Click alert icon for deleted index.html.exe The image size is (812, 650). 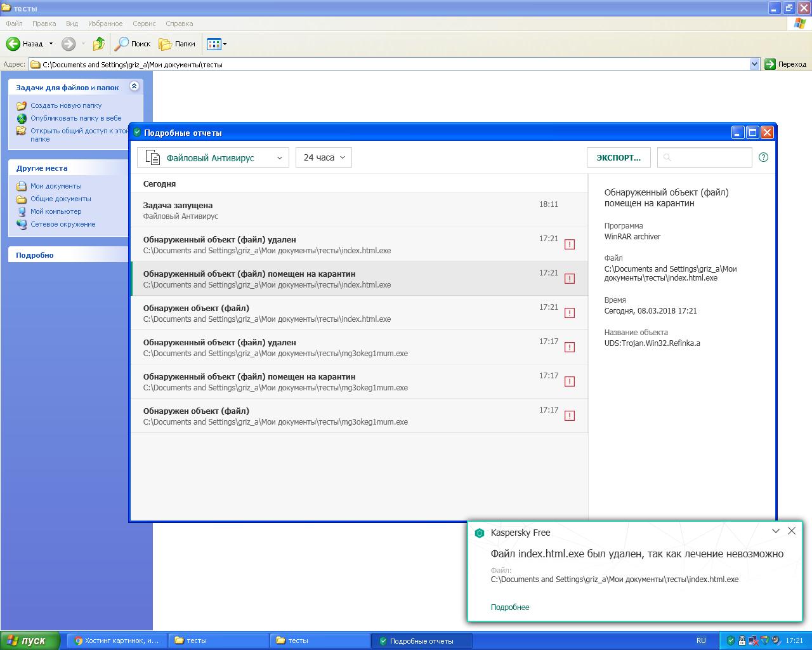point(570,244)
